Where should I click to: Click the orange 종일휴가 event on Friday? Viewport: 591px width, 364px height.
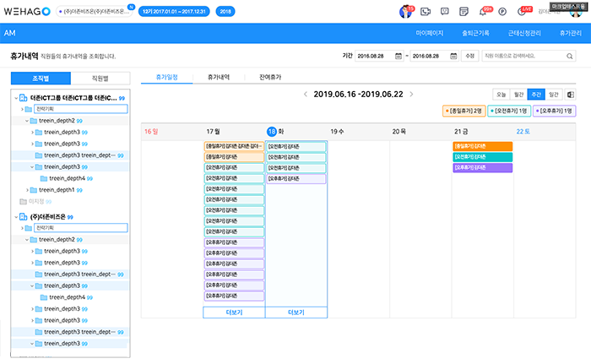(x=482, y=146)
